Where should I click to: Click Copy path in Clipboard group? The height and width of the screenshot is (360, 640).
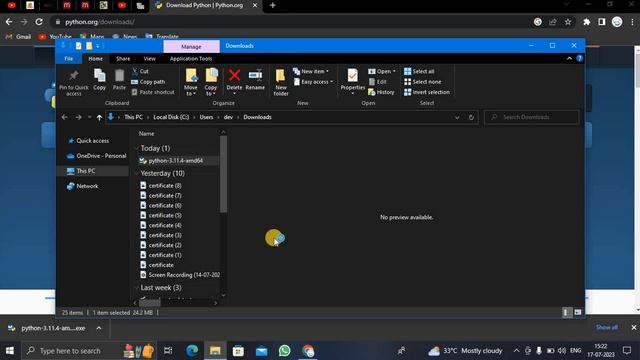pyautogui.click(x=148, y=82)
